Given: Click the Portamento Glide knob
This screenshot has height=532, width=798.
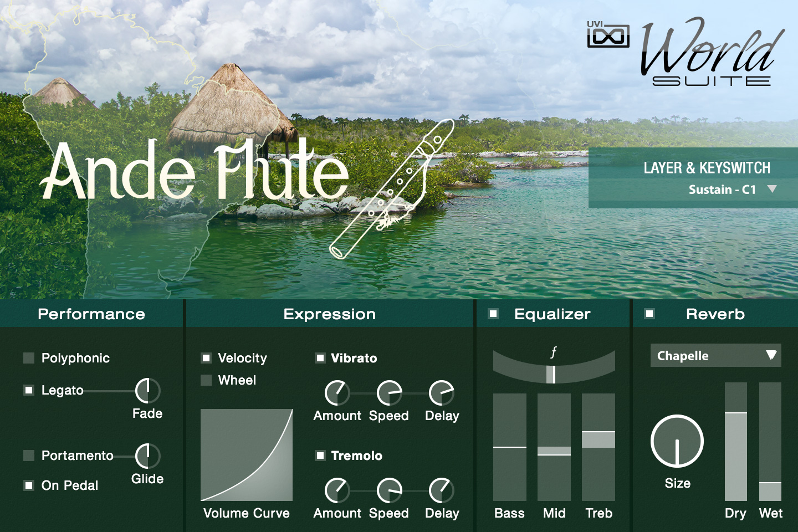Looking at the screenshot, I should tap(148, 456).
